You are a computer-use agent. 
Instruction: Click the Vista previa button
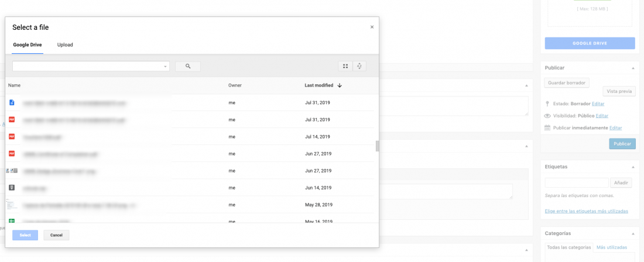(x=619, y=91)
